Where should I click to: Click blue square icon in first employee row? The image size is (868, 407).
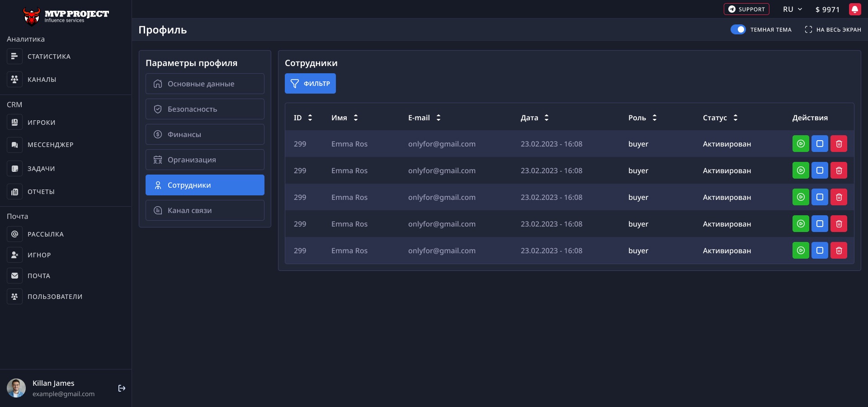coord(820,144)
